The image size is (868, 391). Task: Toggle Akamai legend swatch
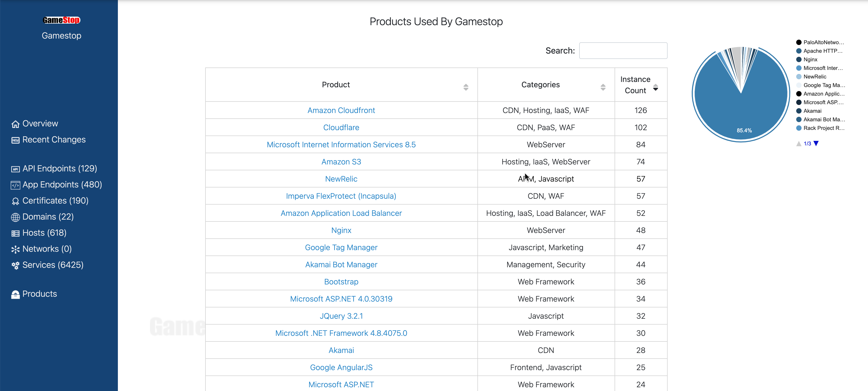(x=799, y=111)
